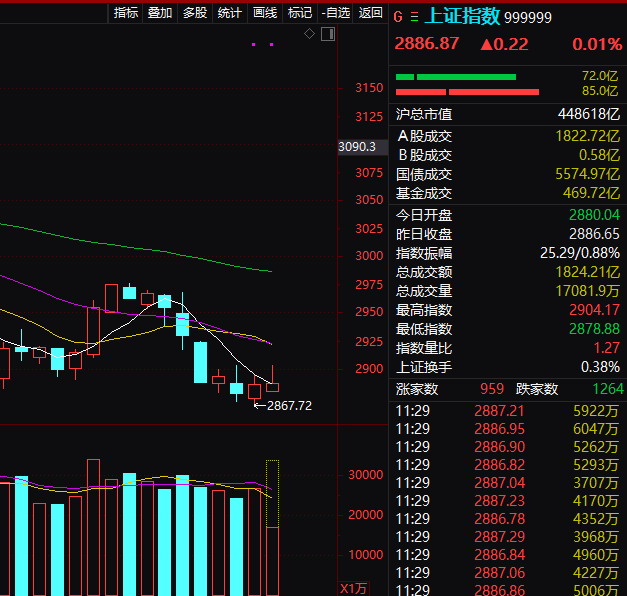Viewport: 627px width, 596px height.
Task: Toggle the side panel layout icon
Action: tap(328, 34)
